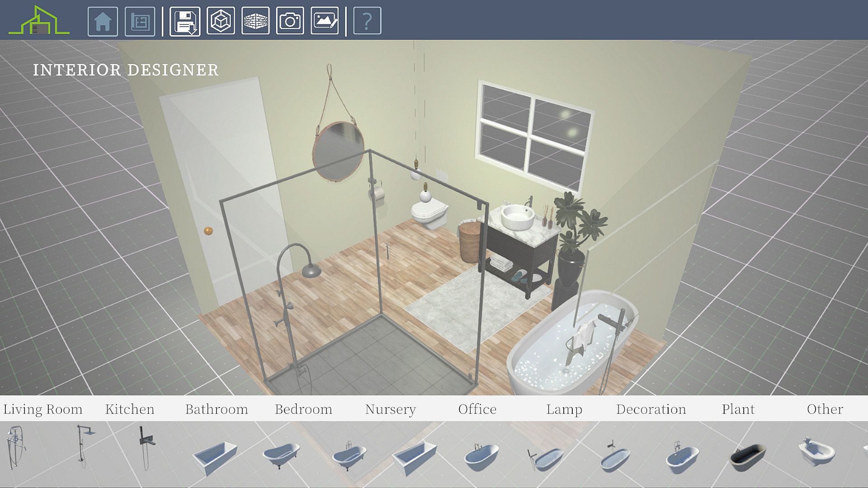Viewport: 868px width, 488px height.
Task: Take a screenshot with the camera icon
Action: point(290,21)
